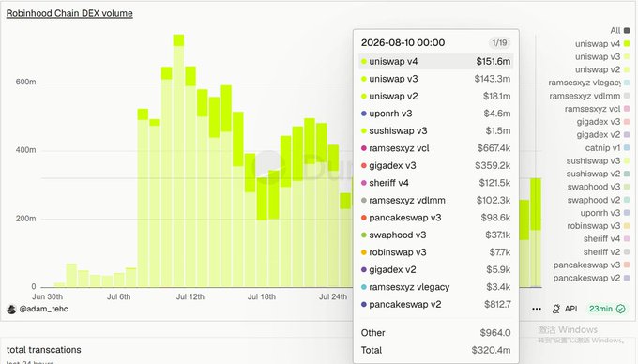Click the 23min refresh status
The image size is (638, 364).
pos(607,309)
